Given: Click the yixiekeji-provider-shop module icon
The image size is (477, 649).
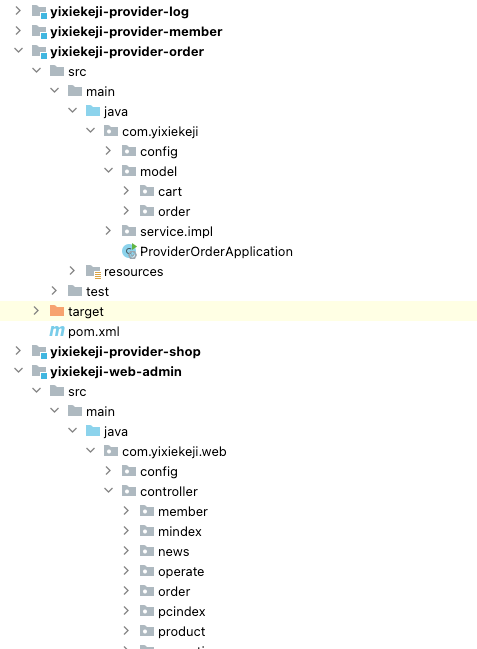Looking at the screenshot, I should 39,351.
